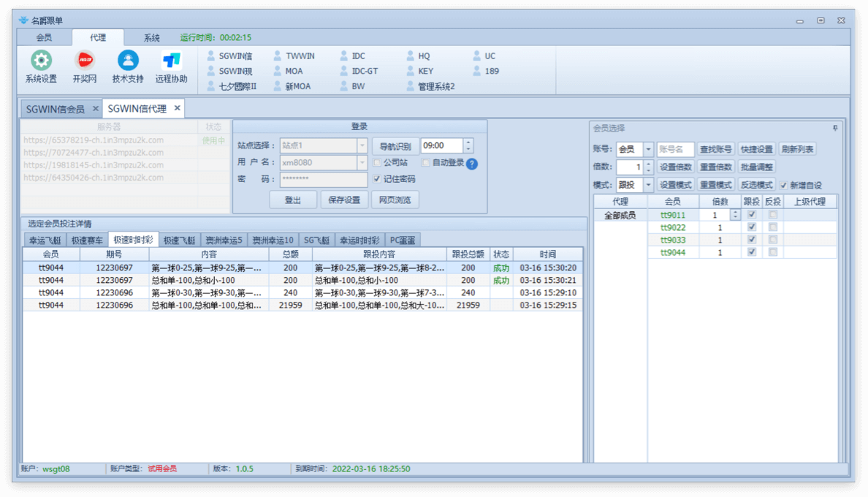
Task: Click the 登出 logout button
Action: pos(293,200)
